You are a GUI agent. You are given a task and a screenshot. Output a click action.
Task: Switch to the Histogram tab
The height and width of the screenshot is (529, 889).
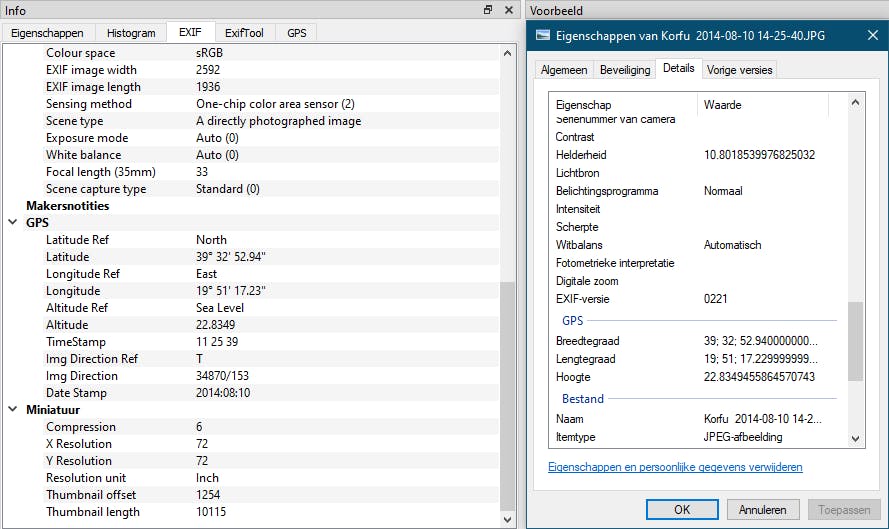(x=131, y=33)
